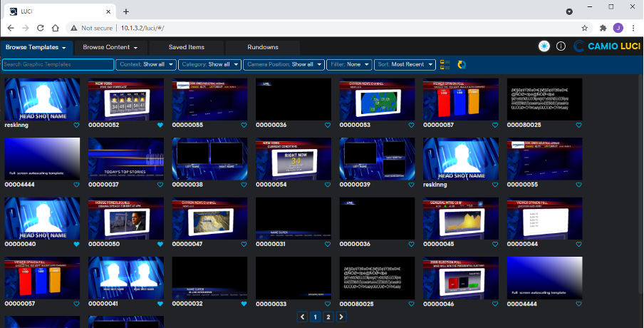Click the light/dark theme sun icon
Screen dimensions: 644x328
pyautogui.click(x=544, y=46)
